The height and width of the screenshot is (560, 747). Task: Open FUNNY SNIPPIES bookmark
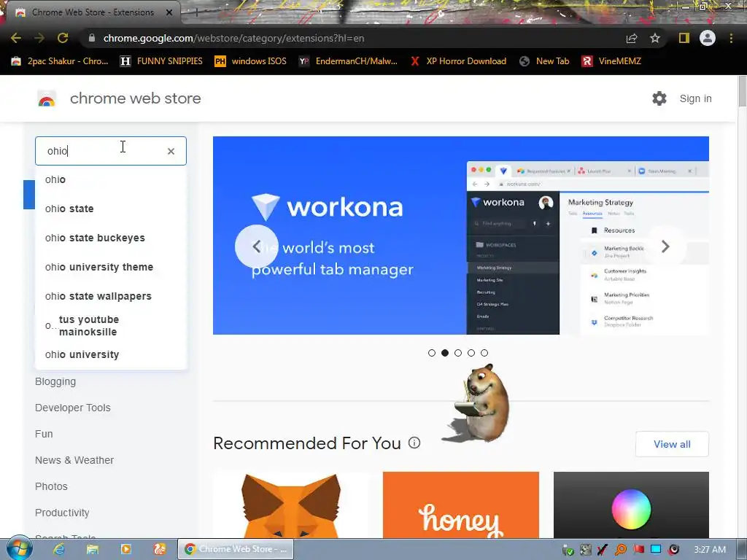point(161,61)
